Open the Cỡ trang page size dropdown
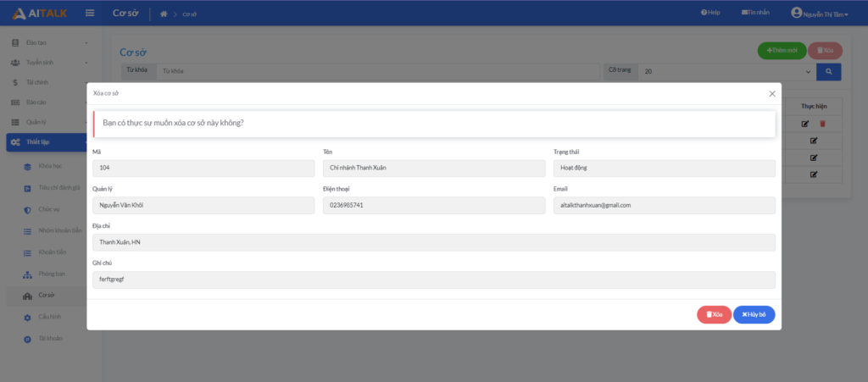The image size is (868, 382). [725, 72]
